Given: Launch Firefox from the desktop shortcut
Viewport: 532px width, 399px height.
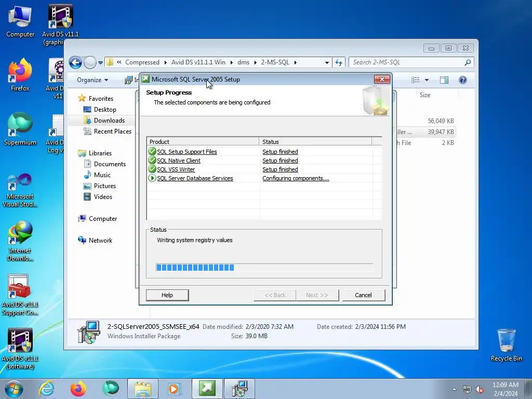Looking at the screenshot, I should click(20, 75).
